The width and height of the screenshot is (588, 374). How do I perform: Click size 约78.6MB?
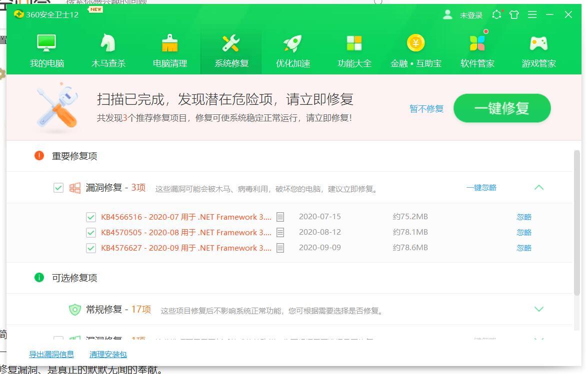pos(410,248)
